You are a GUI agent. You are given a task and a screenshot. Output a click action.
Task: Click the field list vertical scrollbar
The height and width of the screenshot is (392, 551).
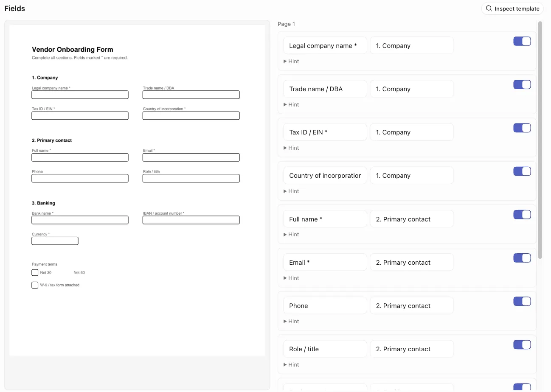[x=540, y=140]
